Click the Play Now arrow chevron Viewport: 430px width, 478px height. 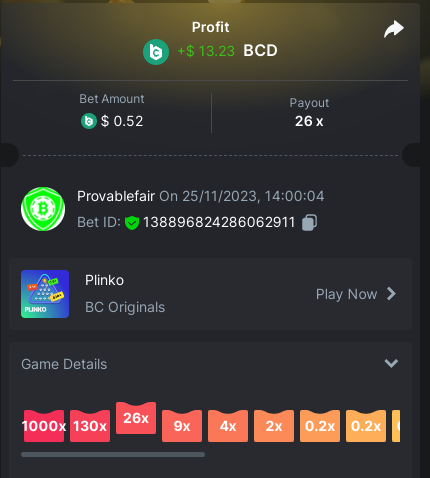pyautogui.click(x=391, y=294)
